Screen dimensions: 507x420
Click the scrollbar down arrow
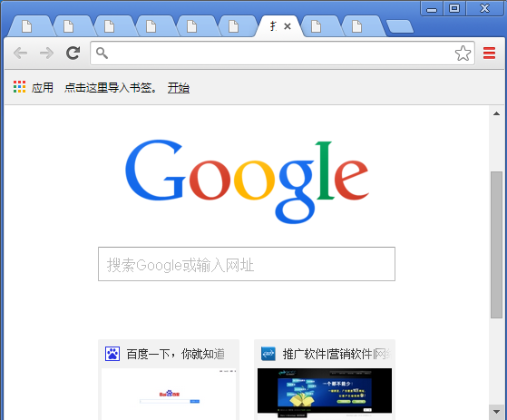click(x=496, y=412)
